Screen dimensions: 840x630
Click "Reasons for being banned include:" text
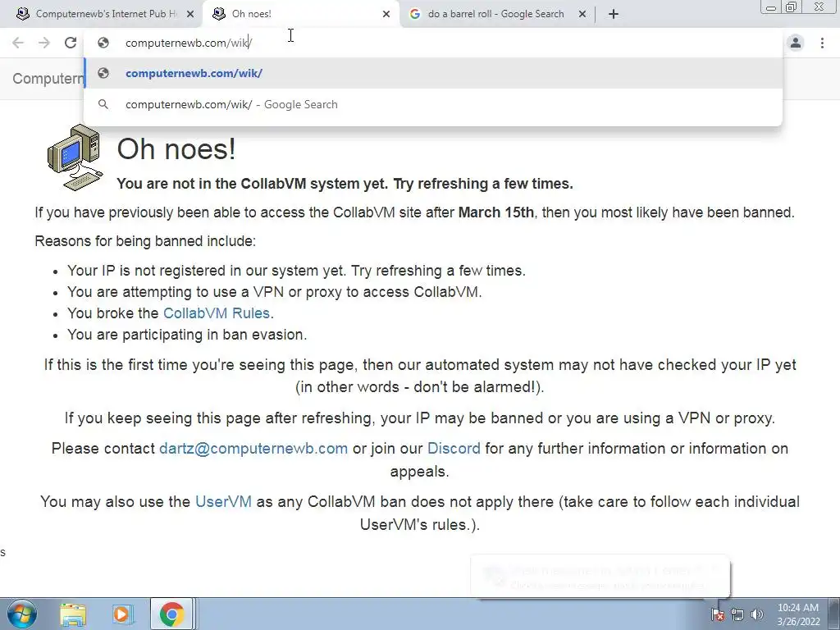click(x=145, y=241)
